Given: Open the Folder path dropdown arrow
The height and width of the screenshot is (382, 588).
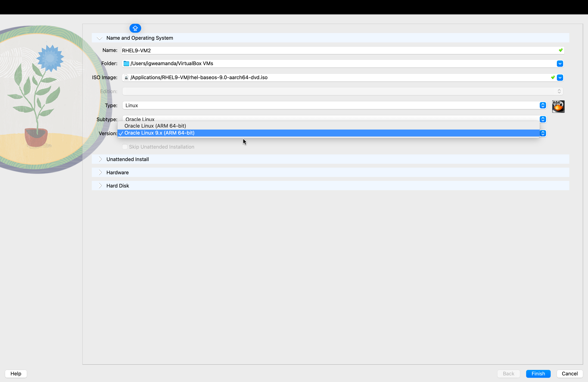Looking at the screenshot, I should pyautogui.click(x=560, y=64).
